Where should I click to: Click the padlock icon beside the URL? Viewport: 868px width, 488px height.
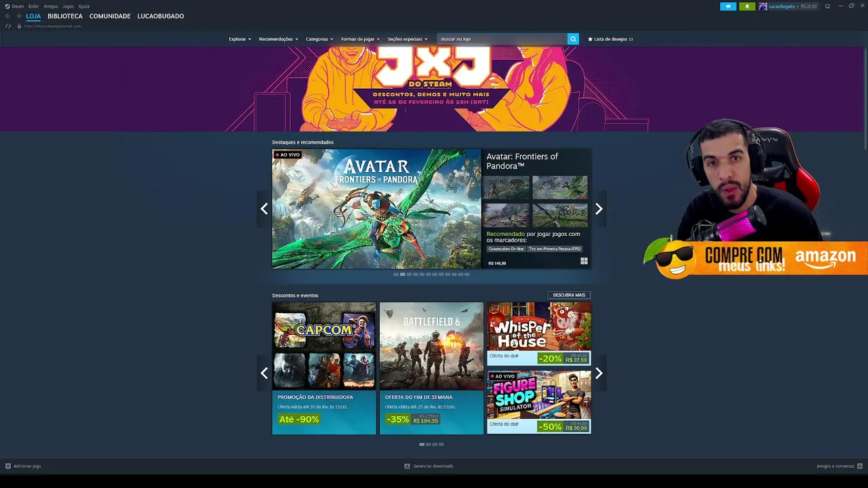[19, 26]
